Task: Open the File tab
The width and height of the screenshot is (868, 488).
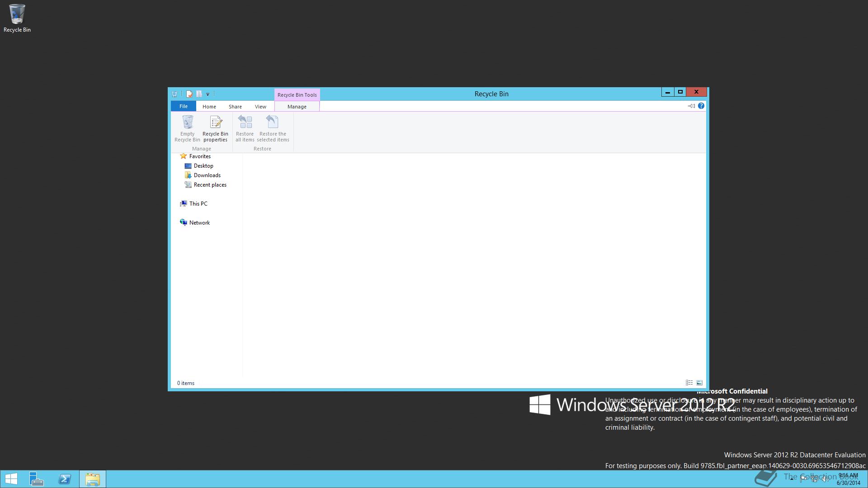Action: pos(184,106)
